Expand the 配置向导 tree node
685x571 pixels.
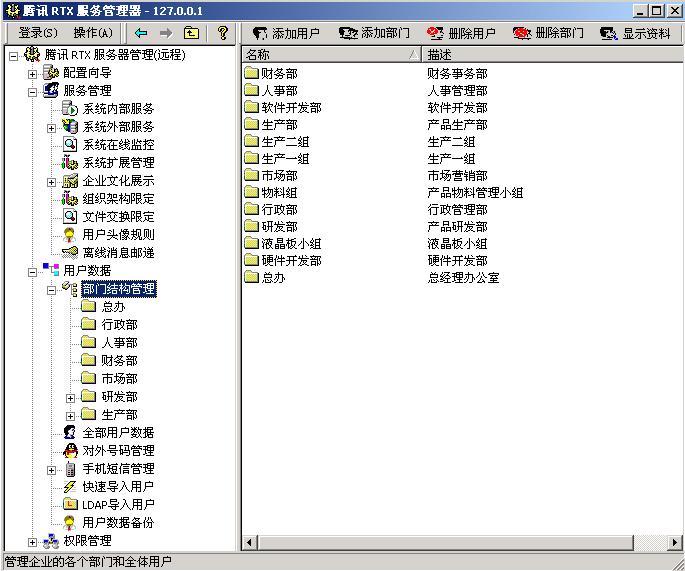[32, 74]
